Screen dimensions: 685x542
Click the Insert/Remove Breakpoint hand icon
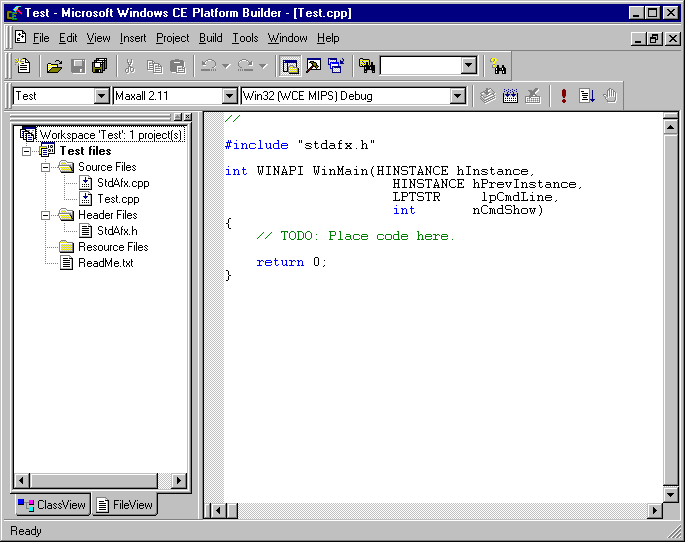coord(610,96)
